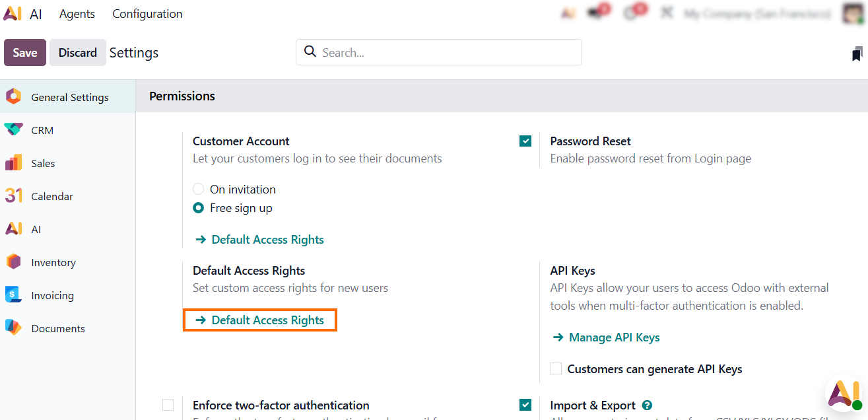Enable Customers can generate API Keys

pos(556,368)
